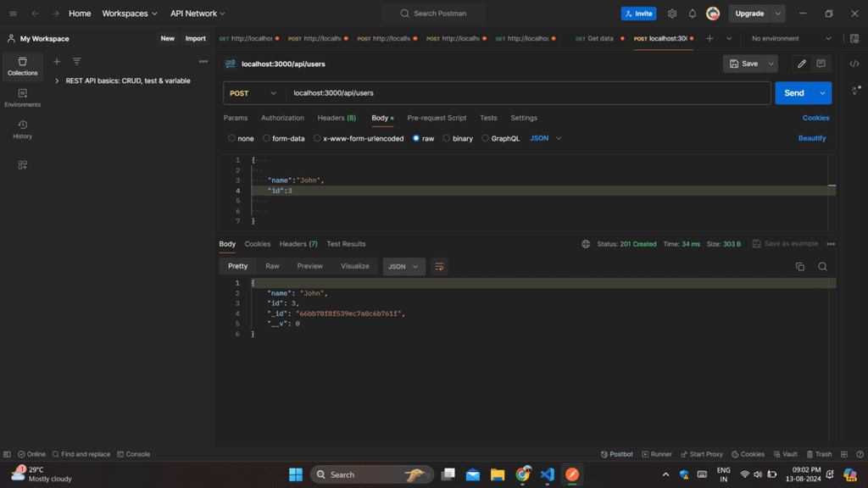
Task: Click the Beautify link
Action: tap(811, 138)
